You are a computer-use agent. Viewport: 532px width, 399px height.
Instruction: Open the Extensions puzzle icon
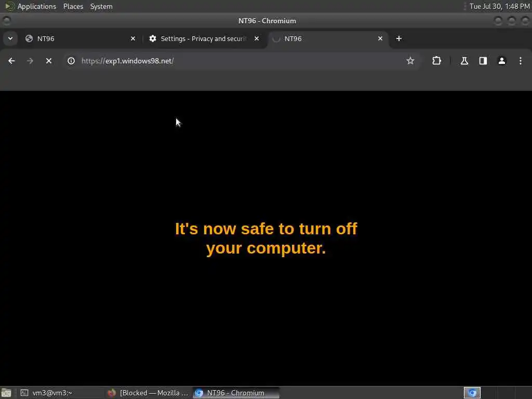click(436, 61)
